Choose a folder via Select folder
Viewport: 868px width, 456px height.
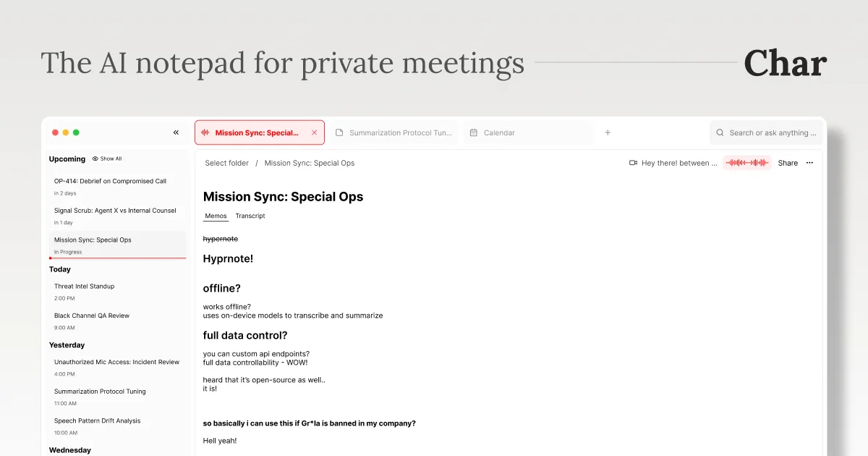(226, 163)
